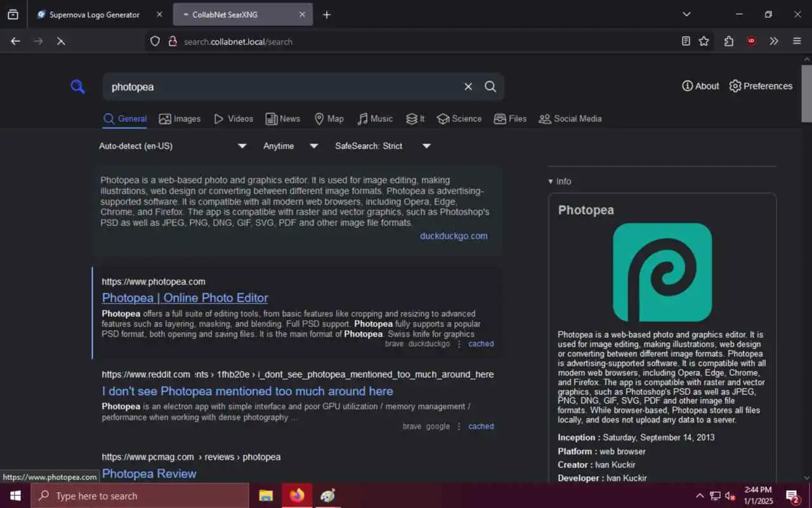Open options dots for reddit result
812x508 pixels.
point(459,427)
